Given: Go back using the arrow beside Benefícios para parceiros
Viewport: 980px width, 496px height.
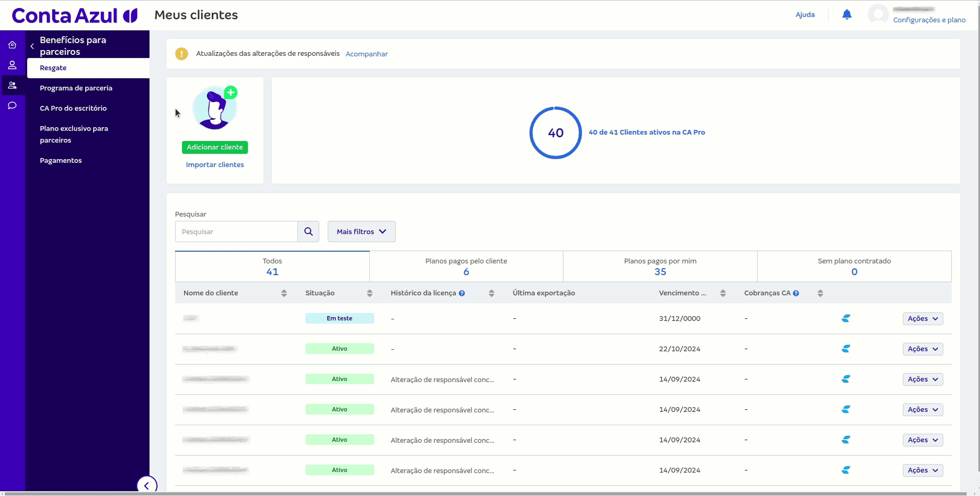Looking at the screenshot, I should click(32, 46).
